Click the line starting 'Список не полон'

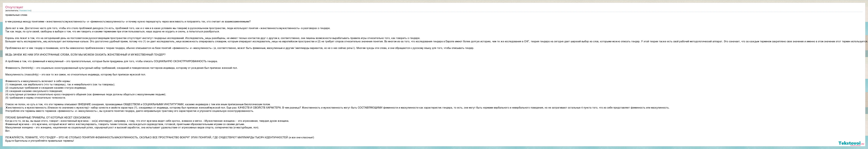pyautogui.click(x=138, y=104)
